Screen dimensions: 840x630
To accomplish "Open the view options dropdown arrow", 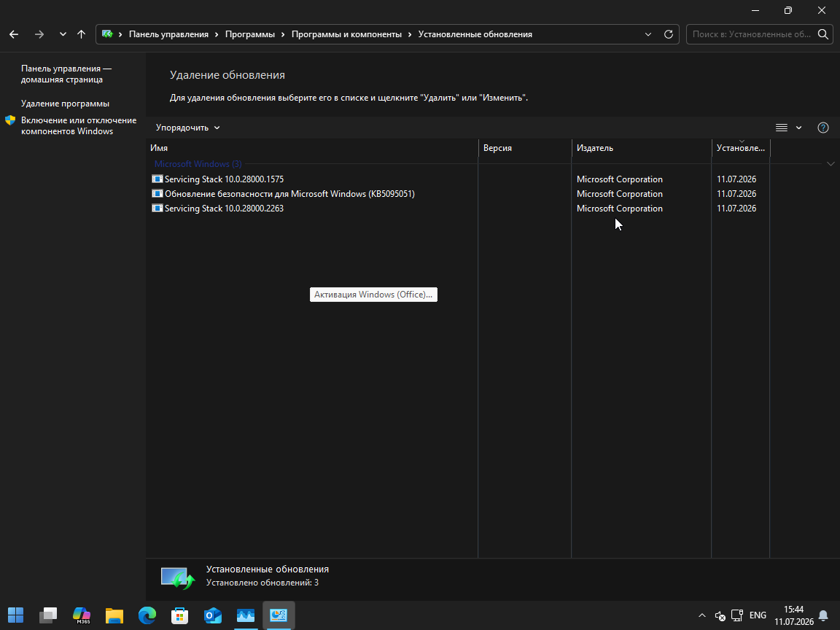I will tap(798, 128).
